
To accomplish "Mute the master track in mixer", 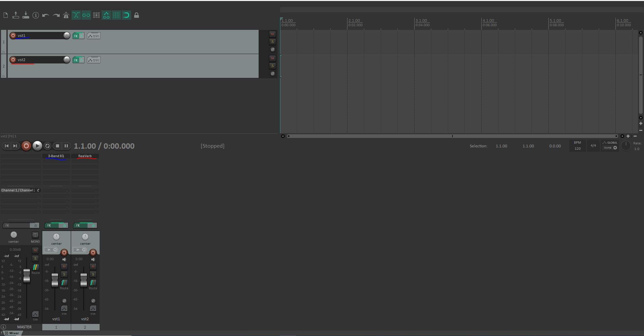I will 35,250.
